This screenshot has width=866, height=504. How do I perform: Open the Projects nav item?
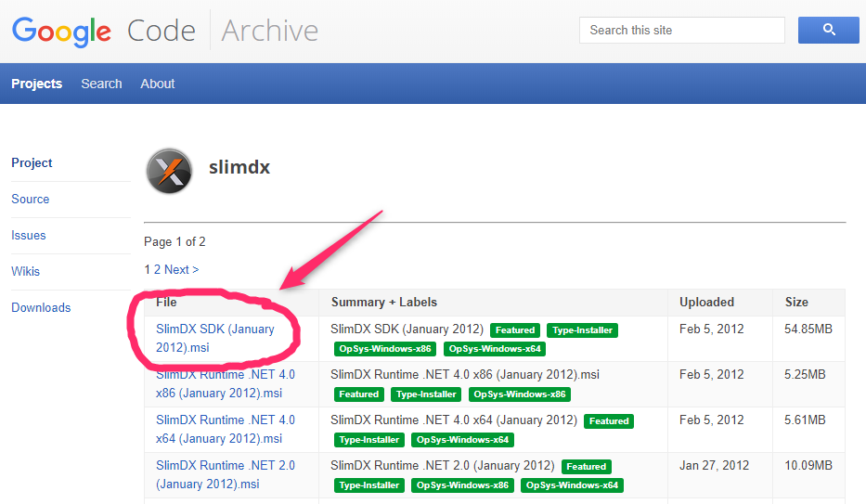pos(36,84)
